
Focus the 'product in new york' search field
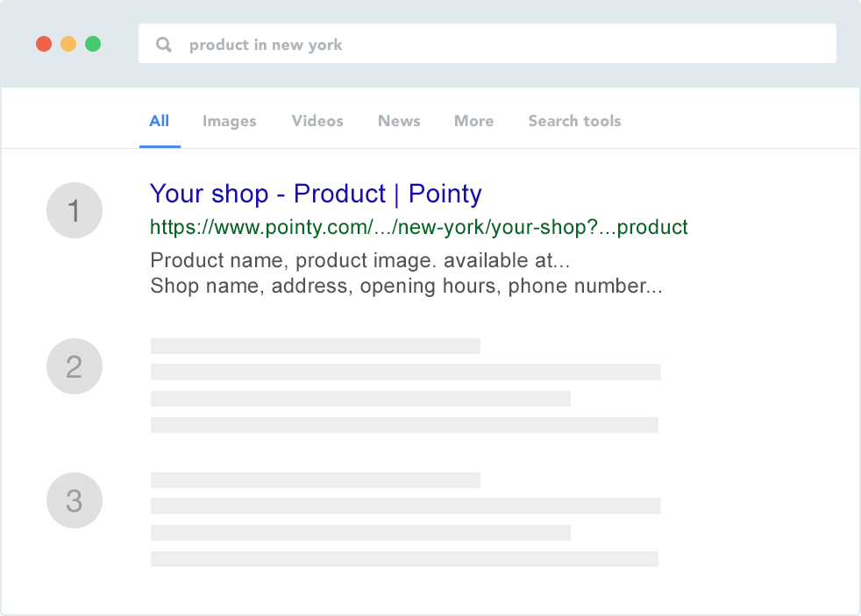point(487,43)
